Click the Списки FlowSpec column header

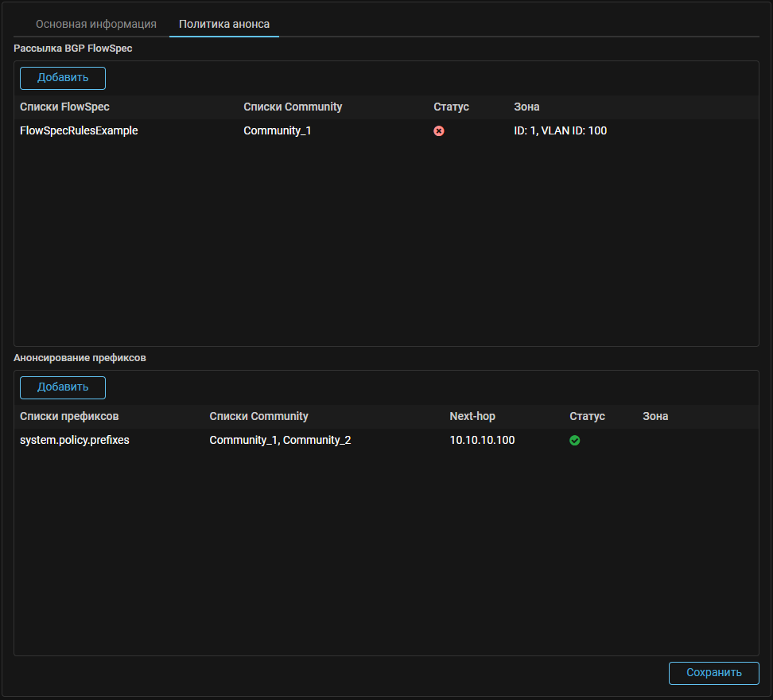pos(64,107)
